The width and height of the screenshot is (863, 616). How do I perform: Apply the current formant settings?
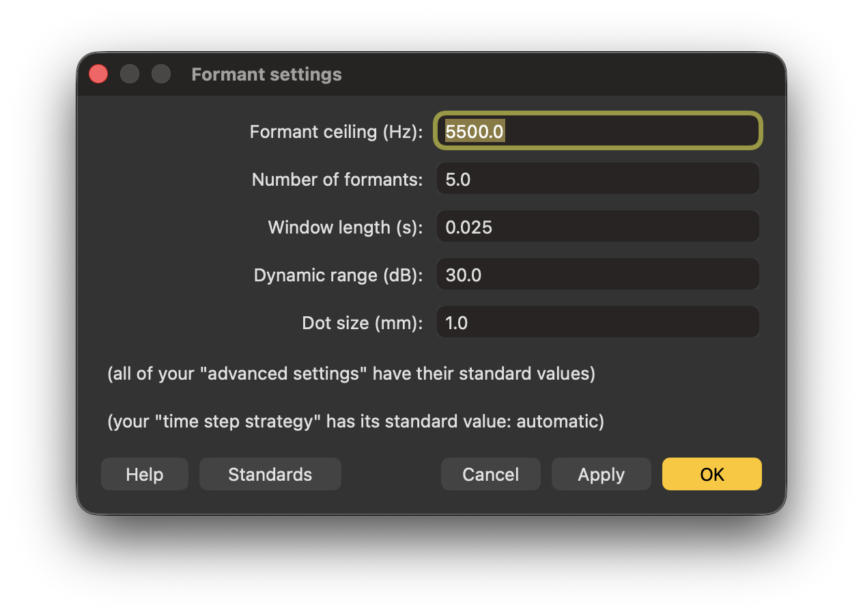tap(601, 475)
